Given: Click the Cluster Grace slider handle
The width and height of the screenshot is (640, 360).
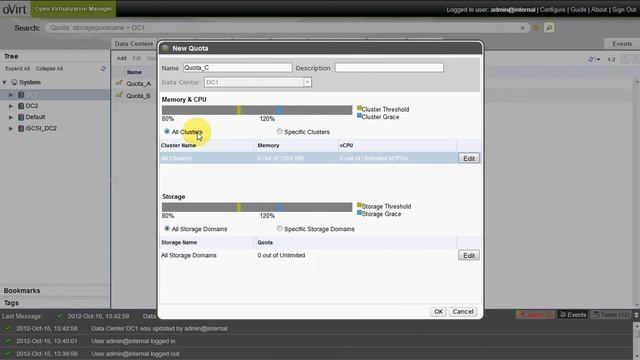Looking at the screenshot, I should [279, 110].
